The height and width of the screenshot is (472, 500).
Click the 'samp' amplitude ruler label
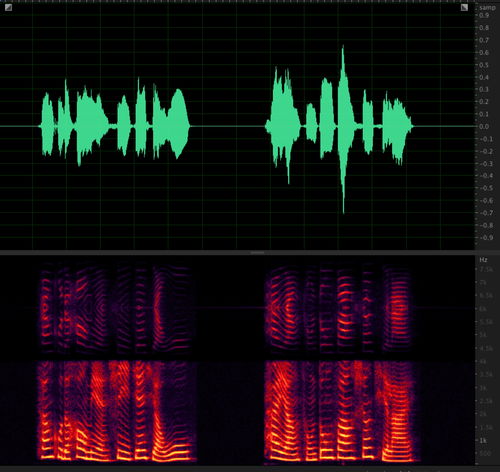[x=487, y=8]
